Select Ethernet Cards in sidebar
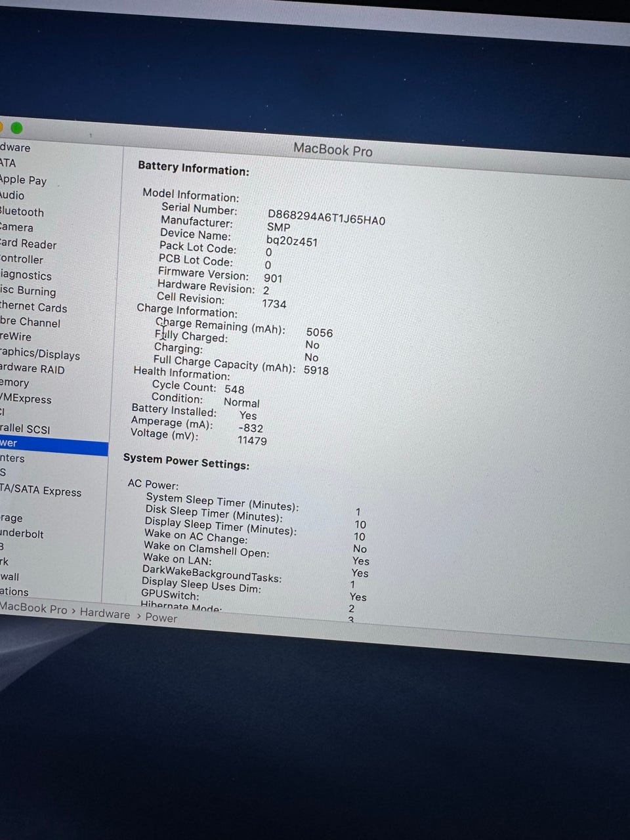This screenshot has width=630, height=840. point(34,307)
